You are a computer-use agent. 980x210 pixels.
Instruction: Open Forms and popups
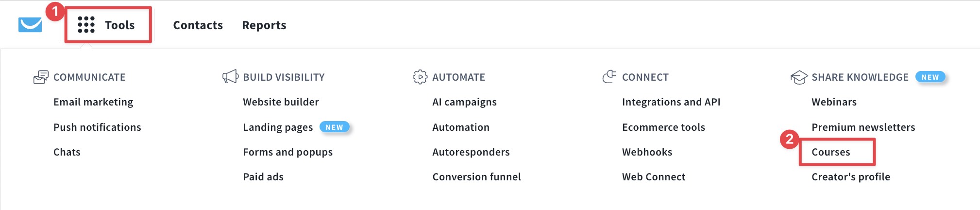pyautogui.click(x=288, y=152)
